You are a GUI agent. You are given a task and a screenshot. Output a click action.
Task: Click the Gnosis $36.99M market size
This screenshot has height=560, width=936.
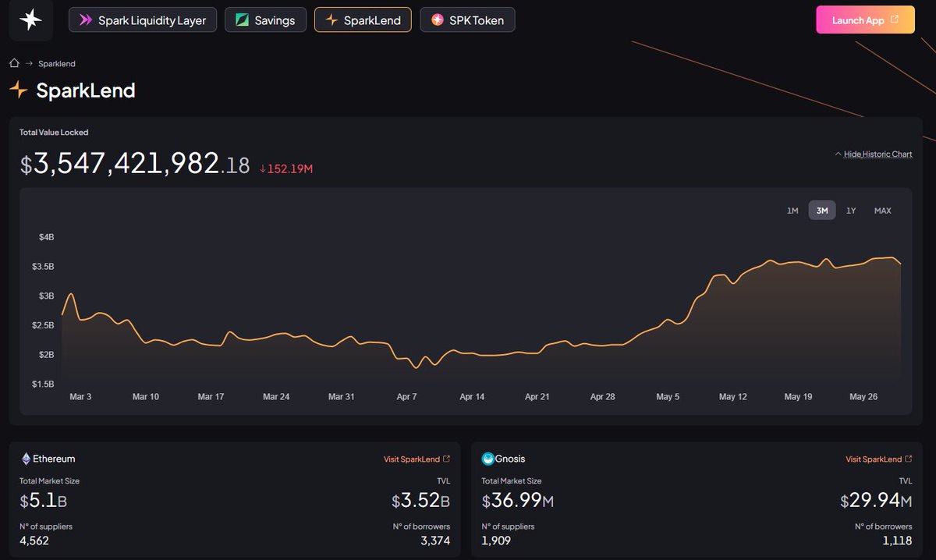click(518, 501)
